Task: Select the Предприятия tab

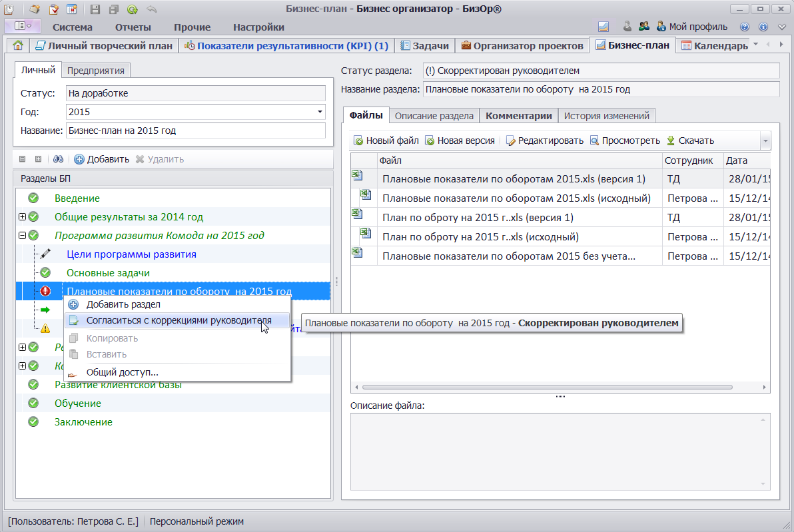Action: [97, 70]
